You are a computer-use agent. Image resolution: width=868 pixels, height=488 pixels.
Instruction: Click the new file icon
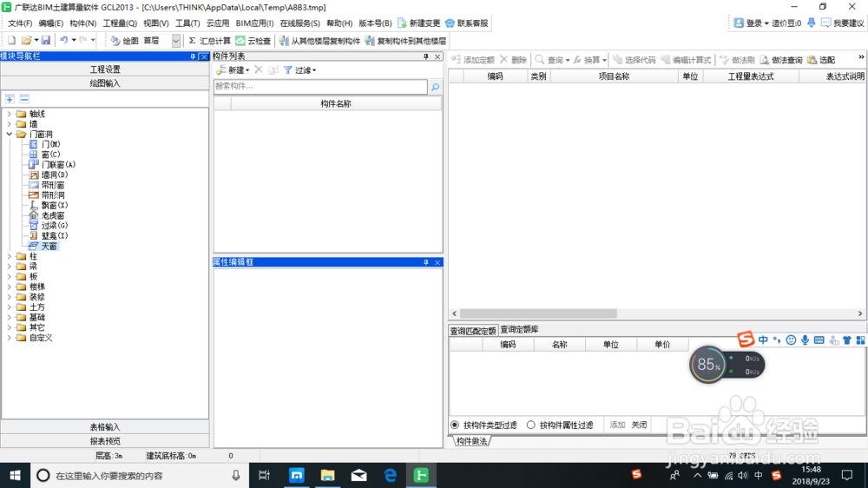[11, 41]
